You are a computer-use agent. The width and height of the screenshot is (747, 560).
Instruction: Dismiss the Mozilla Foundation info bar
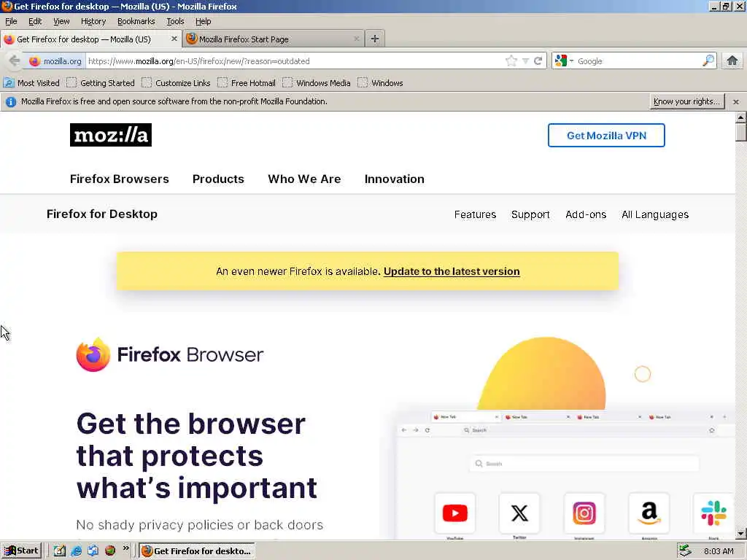point(736,102)
